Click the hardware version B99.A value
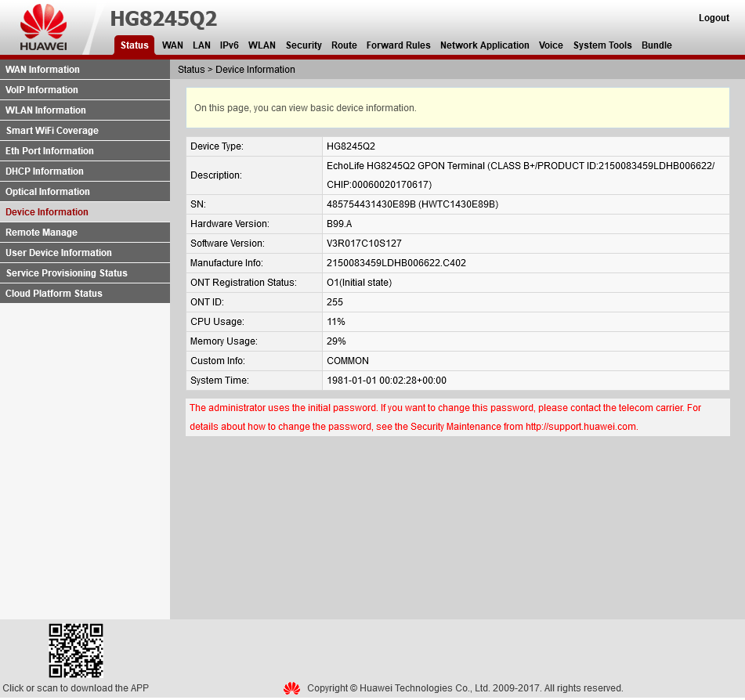This screenshot has width=745, height=700. [x=339, y=224]
